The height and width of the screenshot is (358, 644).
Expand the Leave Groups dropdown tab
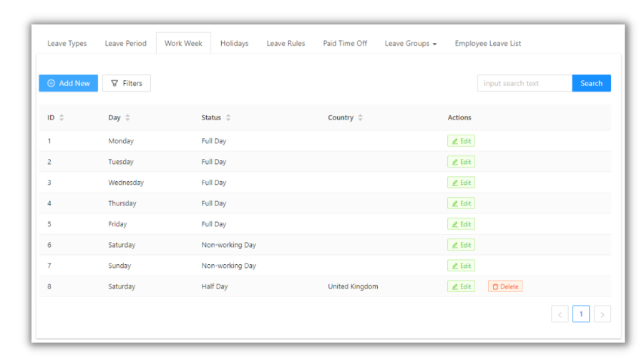(410, 44)
